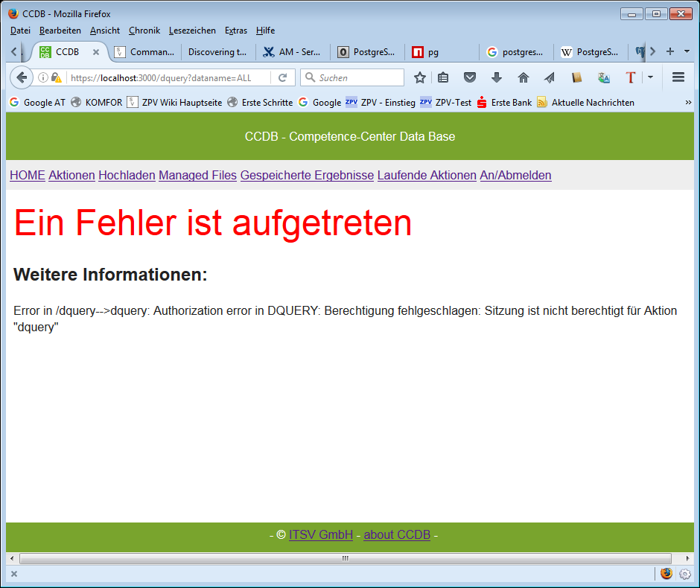This screenshot has height=588, width=700.
Task: Click the Gespeicherte Ergebnisse link
Action: [307, 175]
